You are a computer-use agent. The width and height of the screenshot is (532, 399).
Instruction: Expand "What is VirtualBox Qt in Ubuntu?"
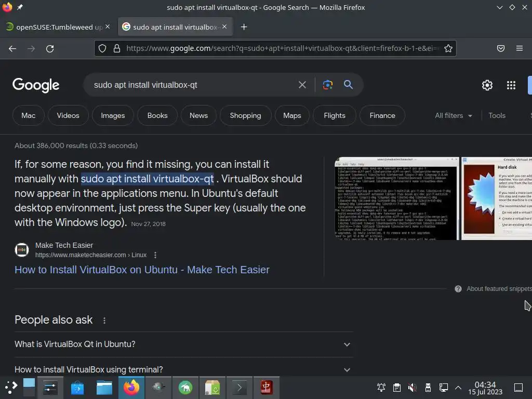[184, 344]
